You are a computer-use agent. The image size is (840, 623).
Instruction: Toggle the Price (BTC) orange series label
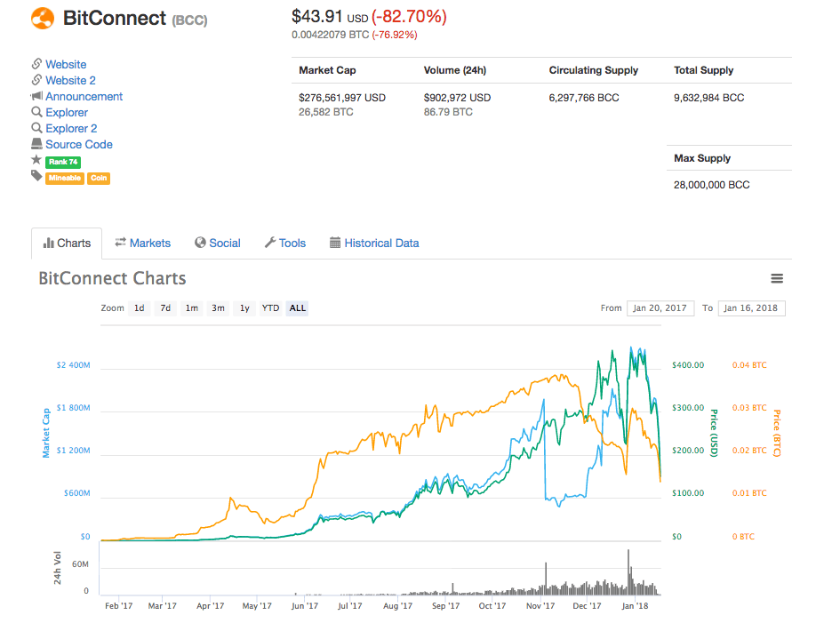(x=776, y=433)
